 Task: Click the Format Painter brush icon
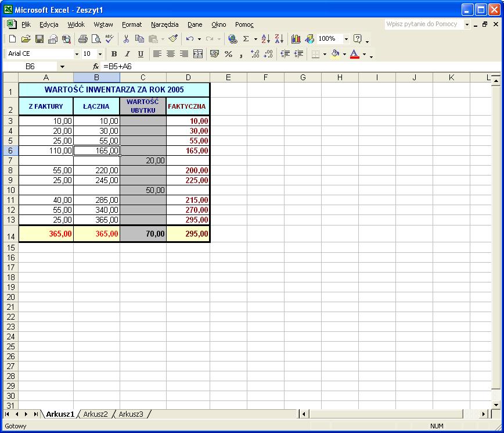[172, 39]
